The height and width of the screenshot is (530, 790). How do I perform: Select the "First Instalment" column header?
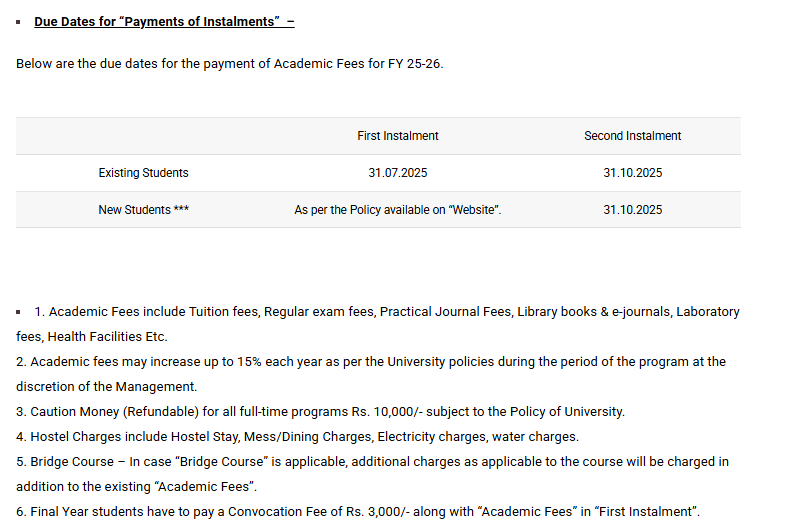click(x=398, y=136)
